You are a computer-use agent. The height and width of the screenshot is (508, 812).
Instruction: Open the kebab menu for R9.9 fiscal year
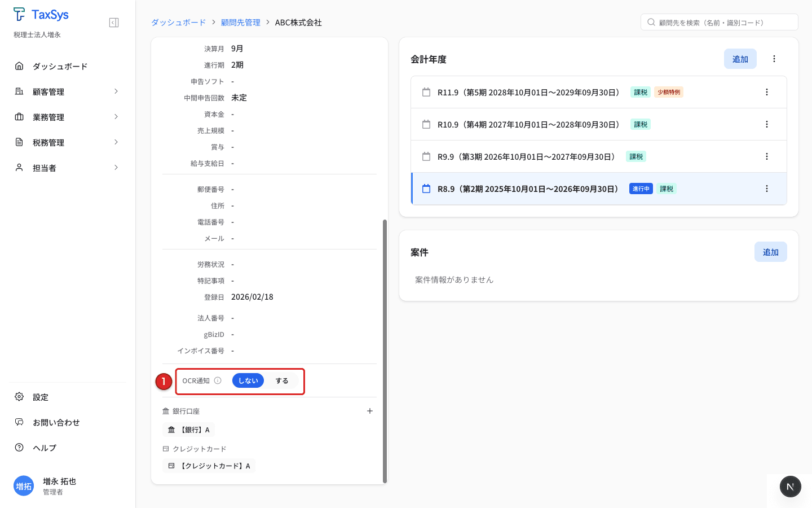coord(767,156)
